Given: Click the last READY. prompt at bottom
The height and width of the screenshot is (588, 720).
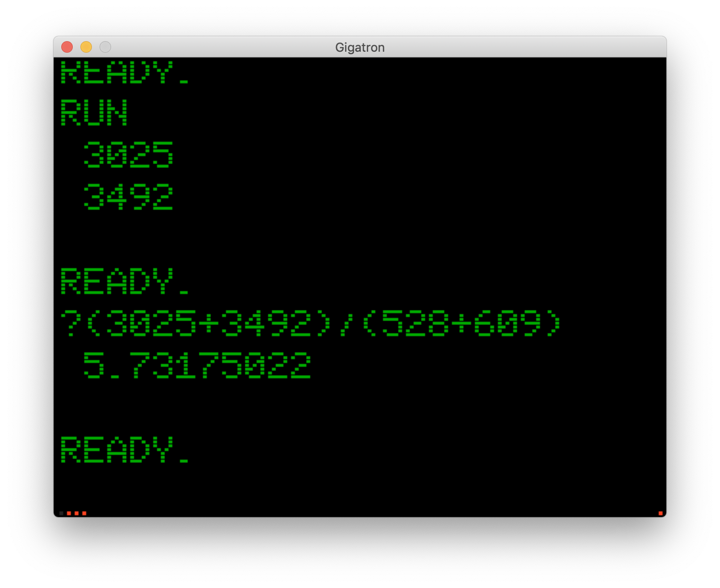Looking at the screenshot, I should pos(124,450).
